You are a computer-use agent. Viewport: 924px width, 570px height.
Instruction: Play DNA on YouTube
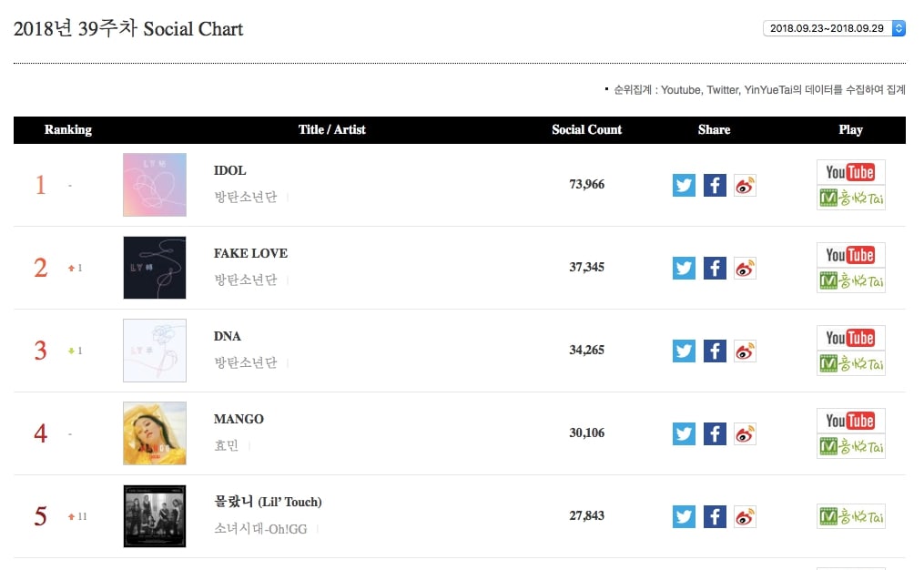click(850, 338)
